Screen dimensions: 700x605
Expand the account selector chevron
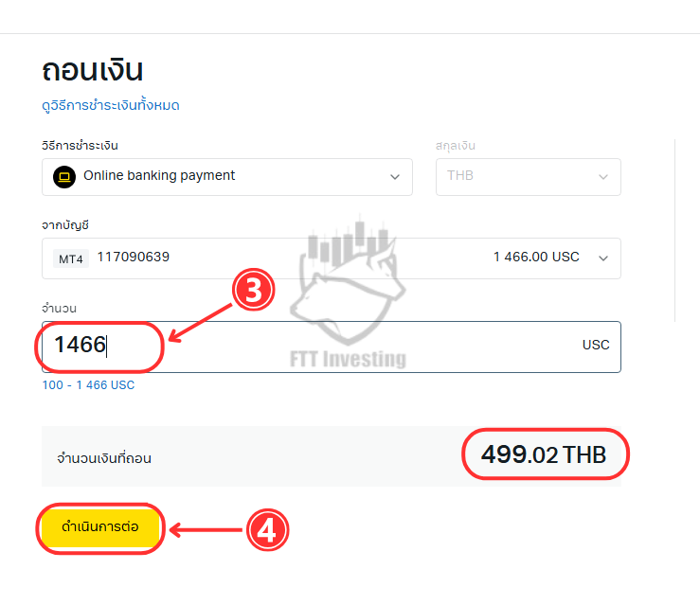pos(603,258)
